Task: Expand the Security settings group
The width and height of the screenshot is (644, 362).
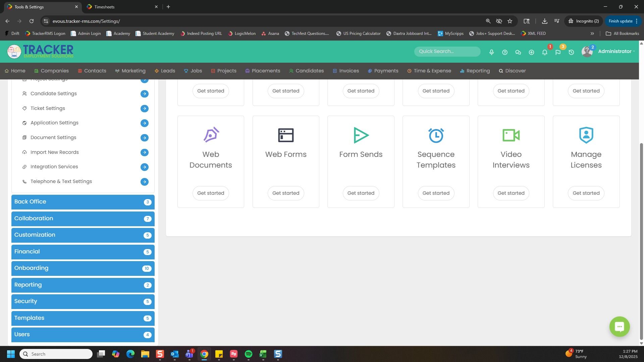Action: pos(83,301)
